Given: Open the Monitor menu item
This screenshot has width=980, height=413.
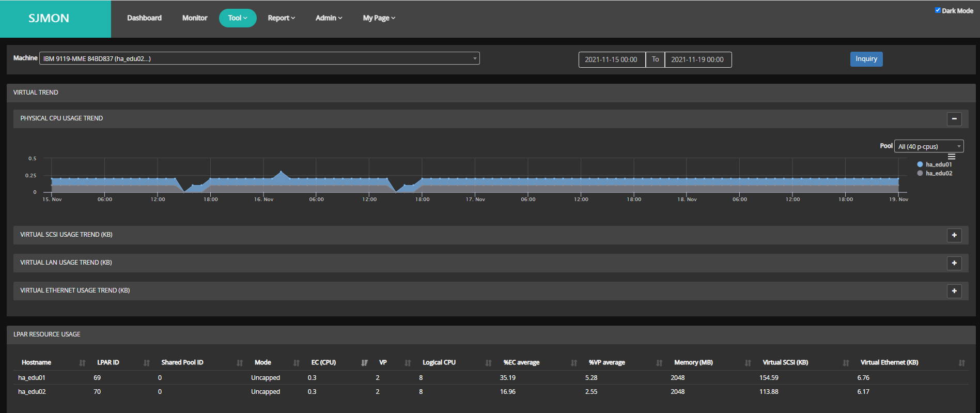Looking at the screenshot, I should tap(195, 18).
